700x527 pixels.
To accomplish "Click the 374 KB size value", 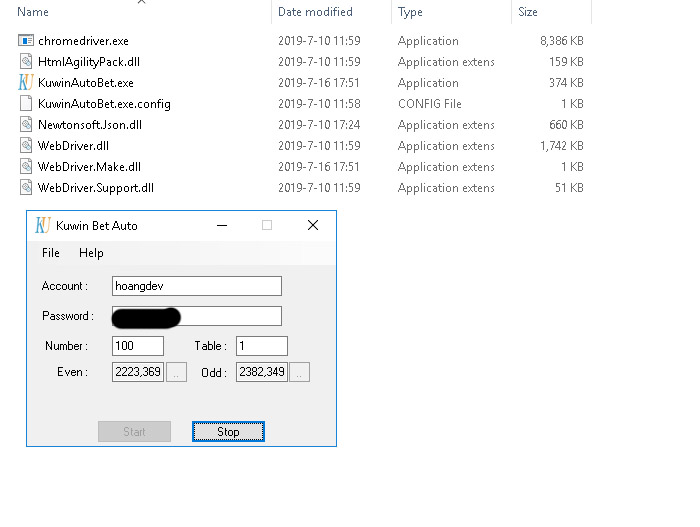I will [x=566, y=83].
